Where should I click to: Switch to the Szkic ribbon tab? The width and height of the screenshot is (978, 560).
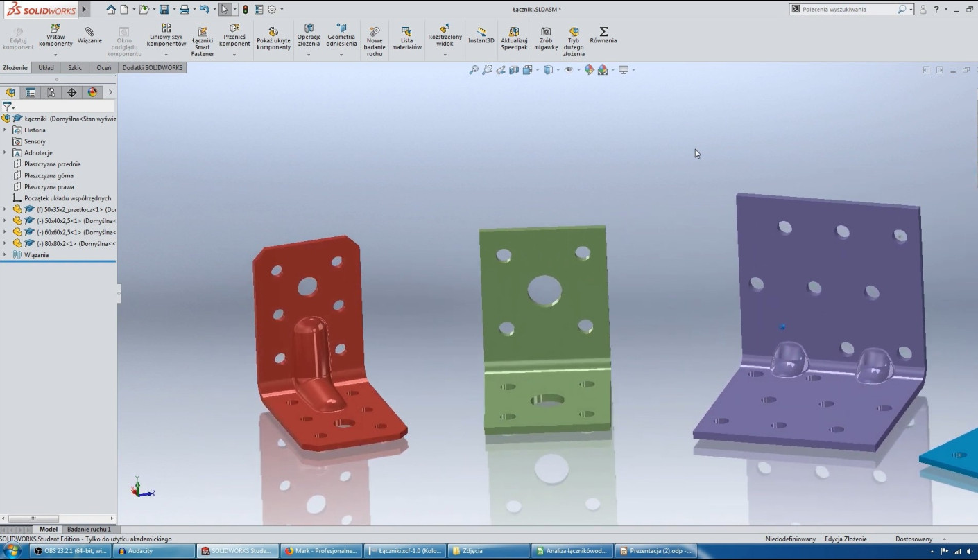pos(74,68)
